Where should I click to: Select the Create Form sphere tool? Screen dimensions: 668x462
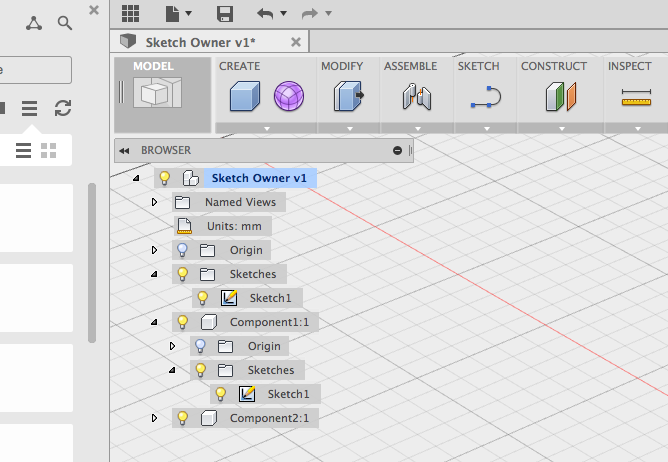[289, 96]
